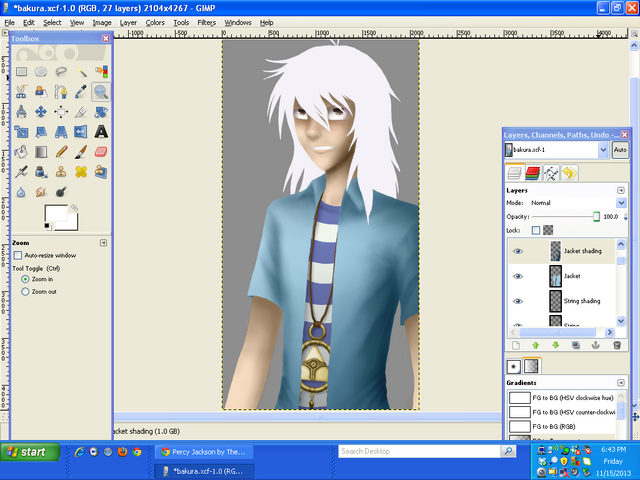Lower the selected layer
The height and width of the screenshot is (480, 640).
[x=556, y=346]
